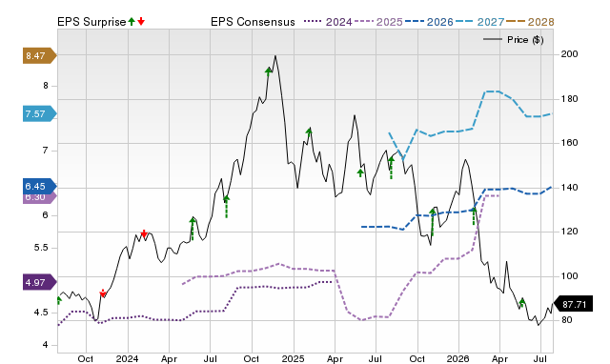Click the red miss arrow on the early-2024 price peak
Image resolution: width=610 pixels, height=364 pixels.
144,233
